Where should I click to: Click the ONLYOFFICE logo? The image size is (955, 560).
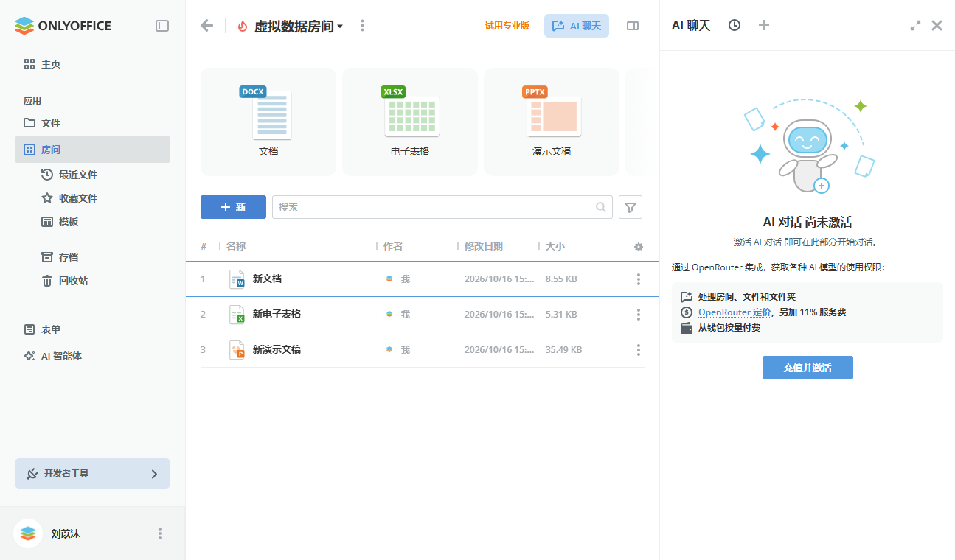coord(63,26)
